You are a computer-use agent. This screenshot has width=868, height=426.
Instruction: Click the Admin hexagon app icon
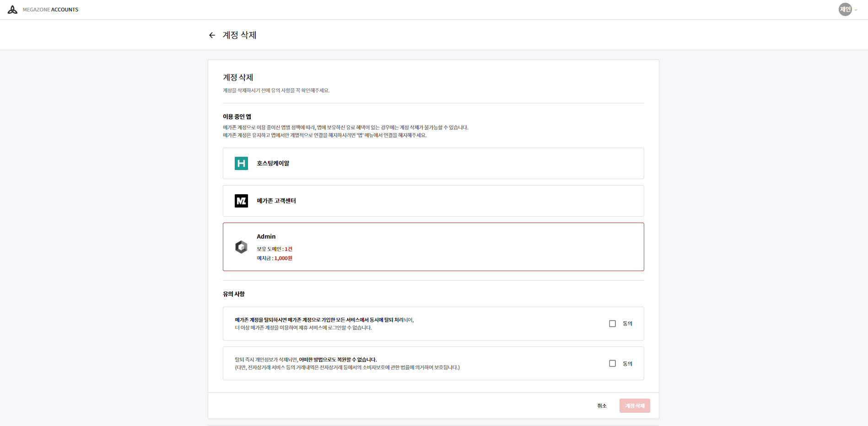click(241, 247)
